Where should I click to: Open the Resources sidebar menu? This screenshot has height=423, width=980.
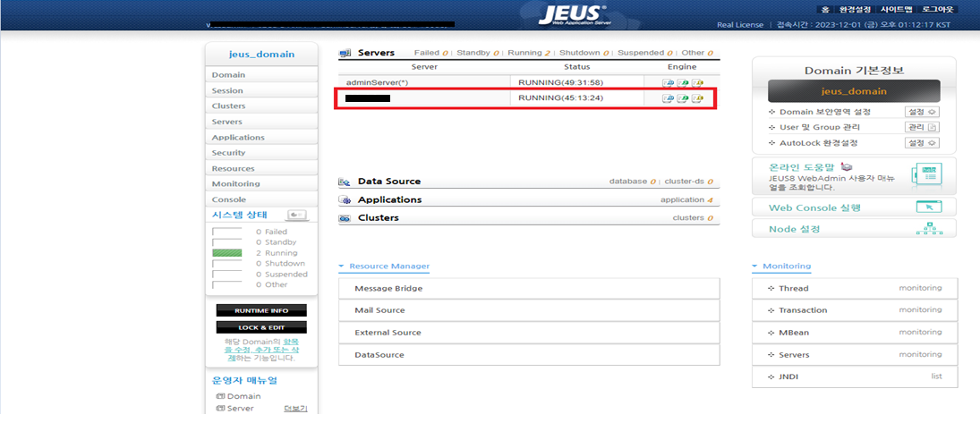click(x=261, y=169)
